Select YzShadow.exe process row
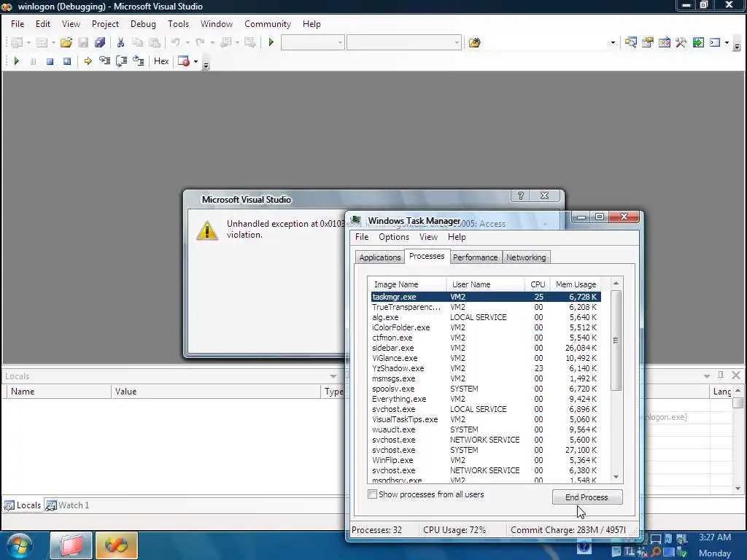 (x=485, y=368)
